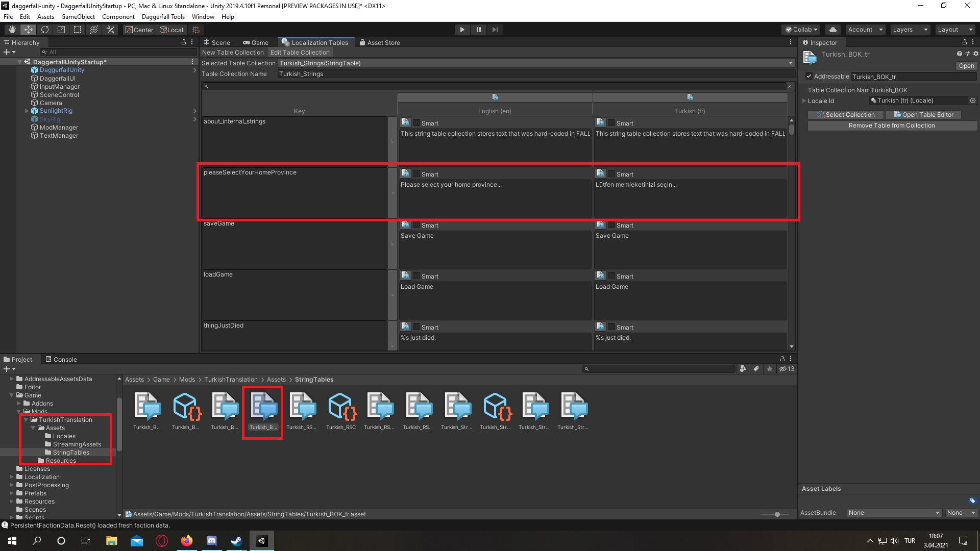Lock the Hierarchy panel

[184, 42]
